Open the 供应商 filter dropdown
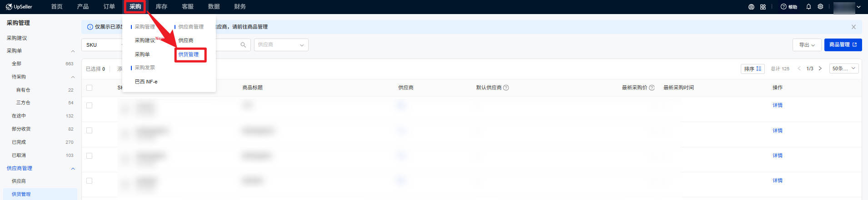 (x=281, y=45)
